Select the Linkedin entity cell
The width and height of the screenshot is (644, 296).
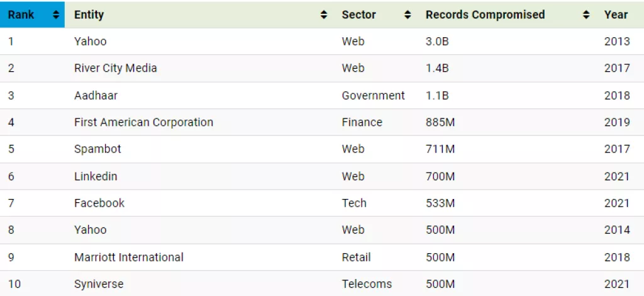click(96, 176)
